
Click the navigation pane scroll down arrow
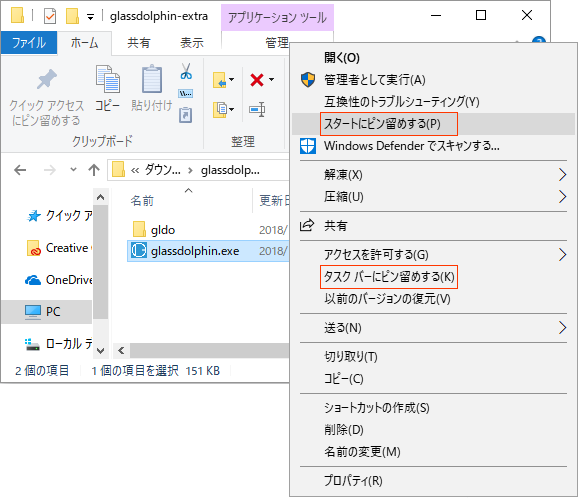point(100,350)
